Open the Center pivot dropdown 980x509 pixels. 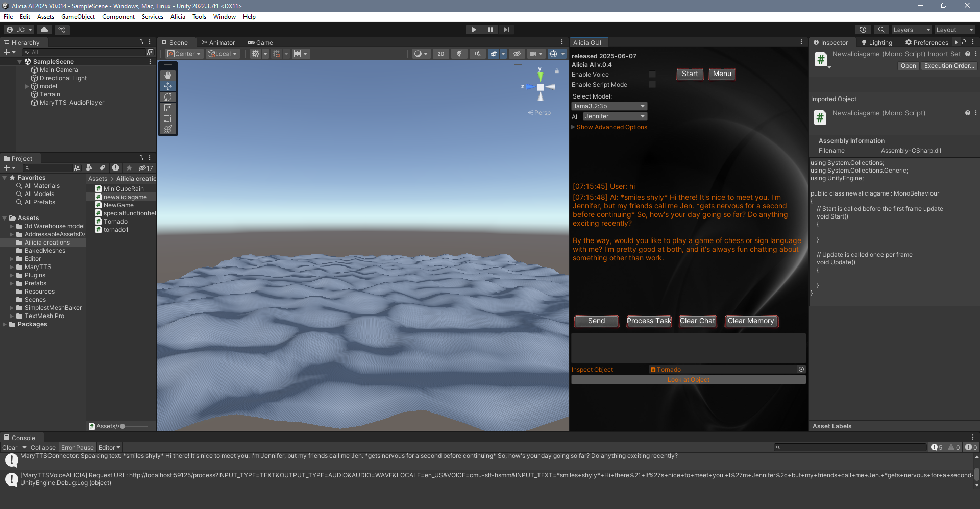[184, 54]
